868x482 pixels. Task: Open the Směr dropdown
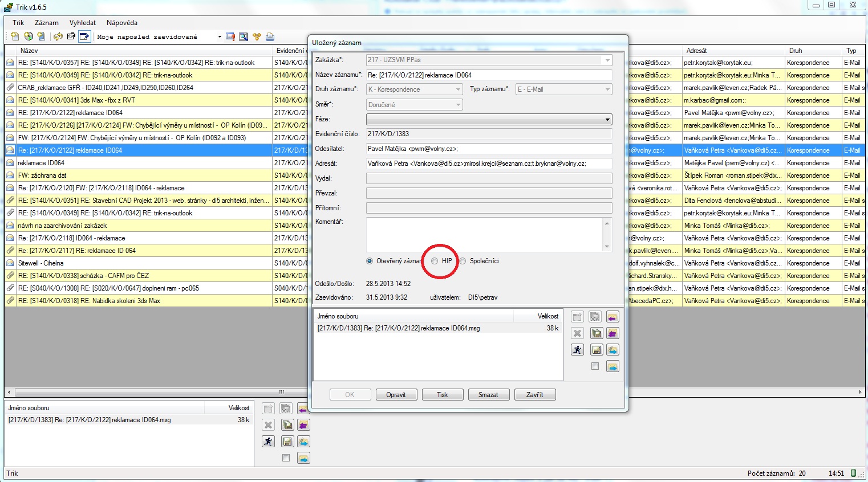(458, 105)
